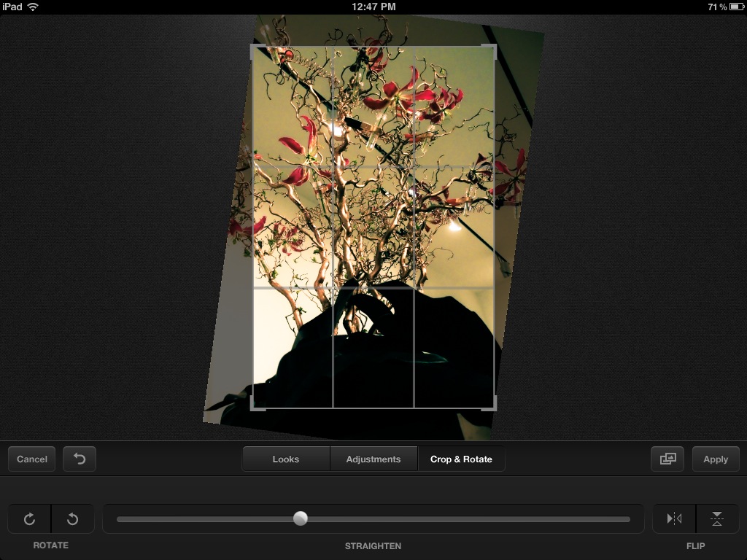Click the Straighten slider knob
This screenshot has height=560, width=747.
tap(301, 518)
